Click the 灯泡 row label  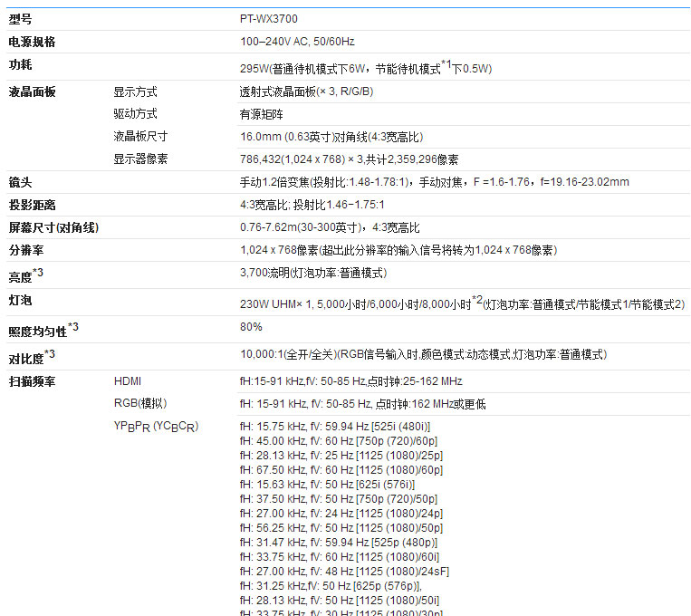pos(20,300)
